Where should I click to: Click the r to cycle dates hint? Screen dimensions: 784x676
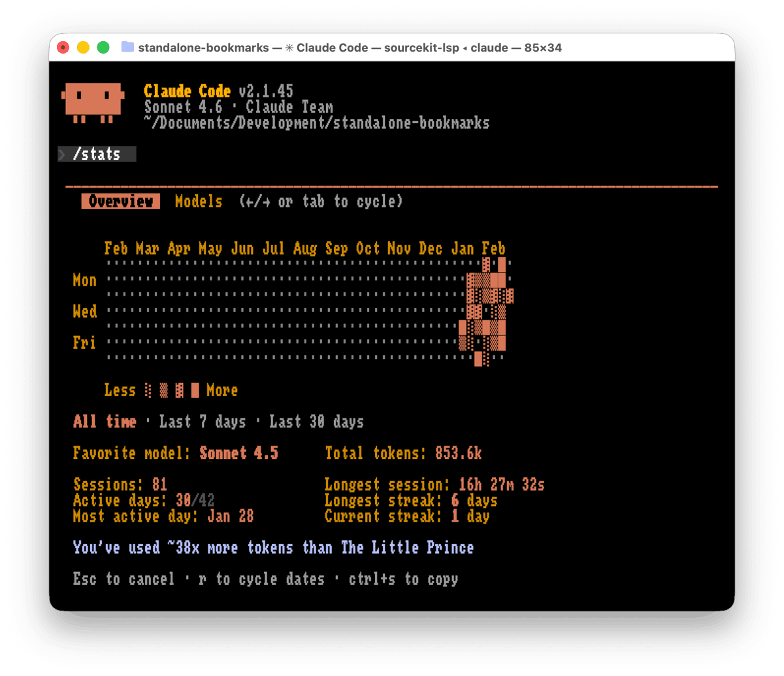(261, 579)
